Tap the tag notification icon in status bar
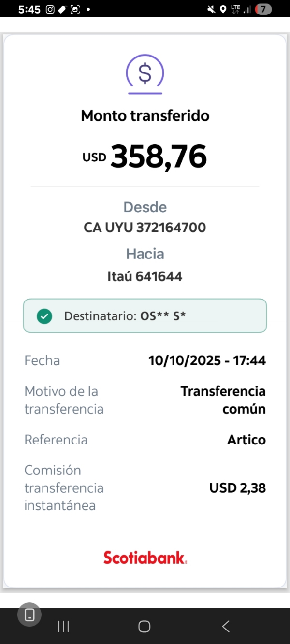 pos(62,9)
